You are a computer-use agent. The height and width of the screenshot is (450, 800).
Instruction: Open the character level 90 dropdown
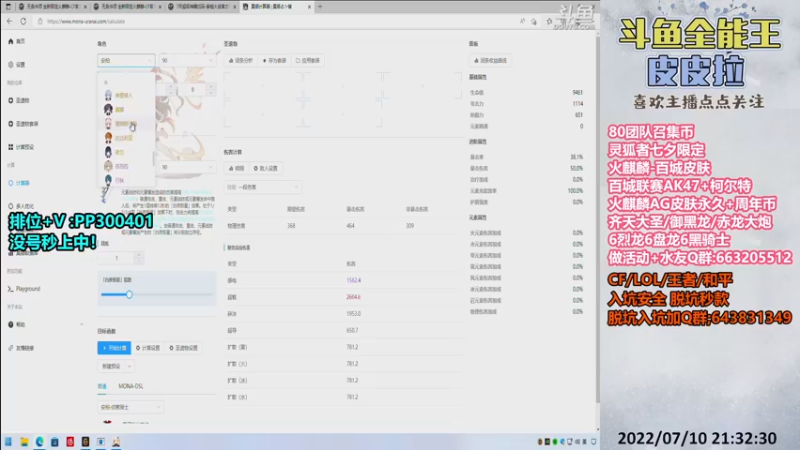(x=187, y=60)
